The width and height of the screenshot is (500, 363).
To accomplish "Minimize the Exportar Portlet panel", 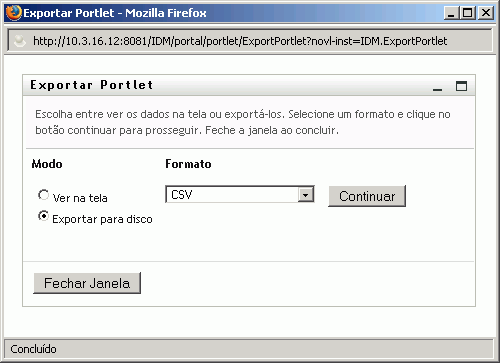I will tap(437, 89).
